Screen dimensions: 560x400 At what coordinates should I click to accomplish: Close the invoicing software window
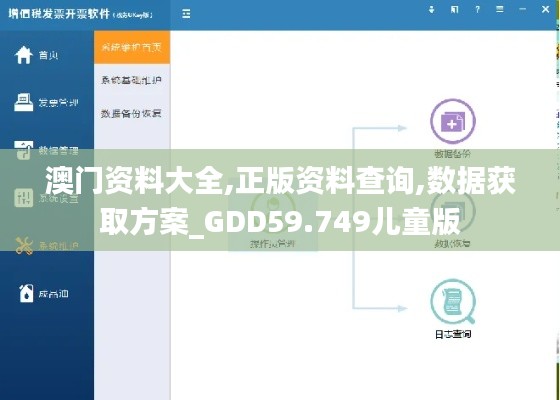pyautogui.click(x=546, y=9)
